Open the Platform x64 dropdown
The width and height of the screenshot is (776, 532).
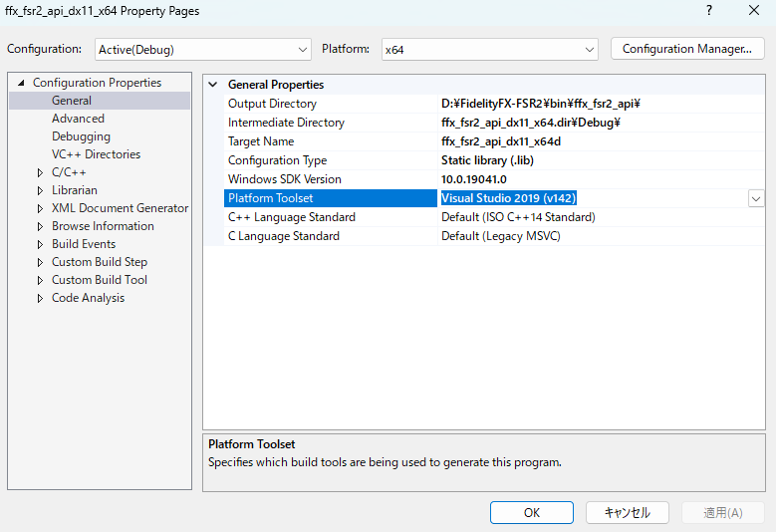click(489, 49)
